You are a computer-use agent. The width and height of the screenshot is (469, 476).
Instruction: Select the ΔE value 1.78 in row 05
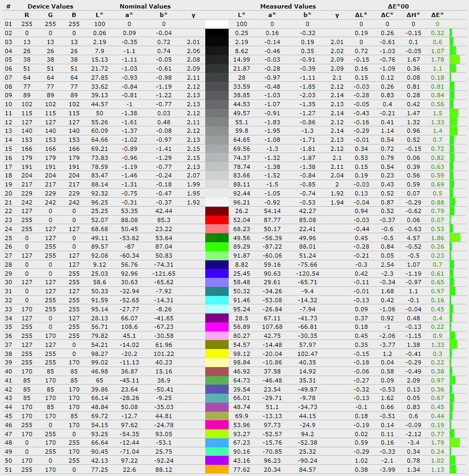(x=438, y=59)
